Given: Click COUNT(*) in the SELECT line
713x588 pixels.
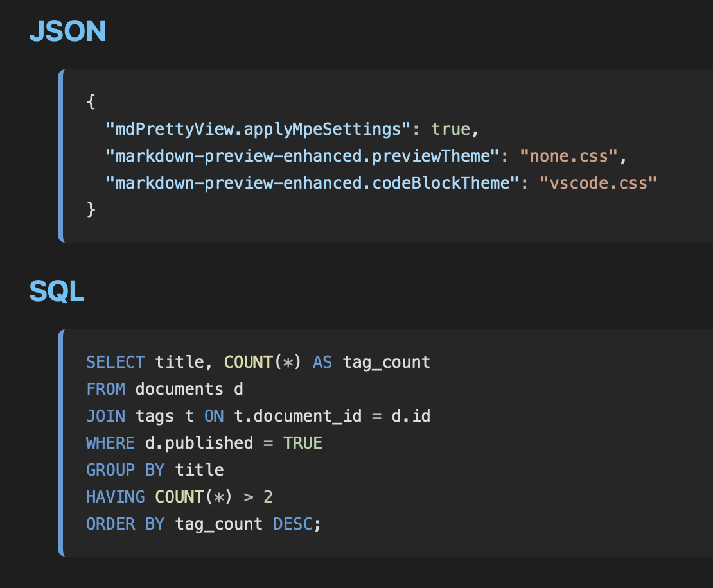Looking at the screenshot, I should click(x=262, y=362).
